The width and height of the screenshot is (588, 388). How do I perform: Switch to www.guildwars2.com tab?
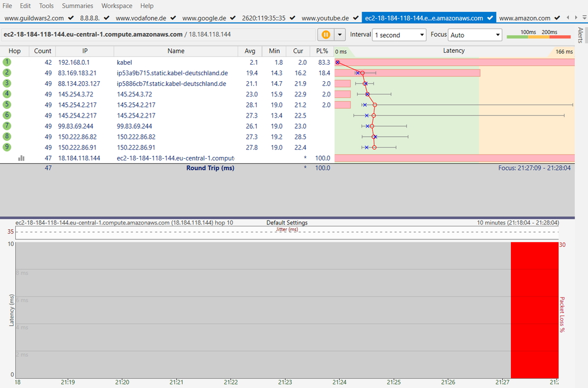(39, 18)
